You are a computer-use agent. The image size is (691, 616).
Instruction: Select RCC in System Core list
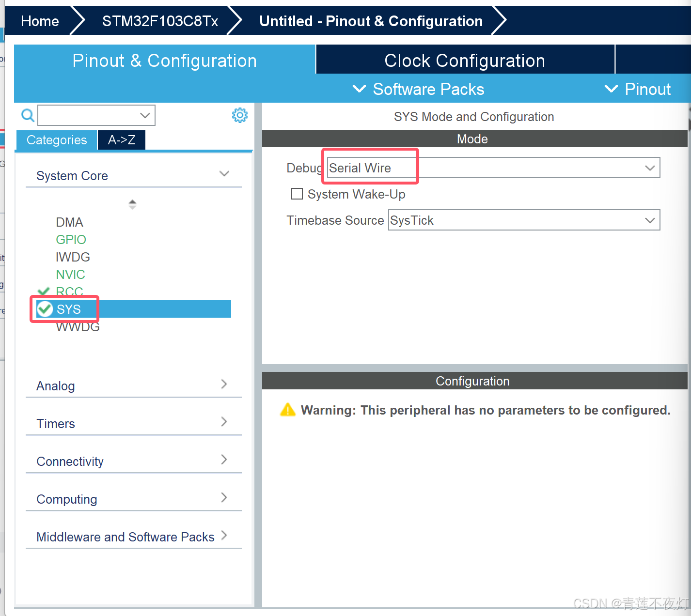(69, 292)
